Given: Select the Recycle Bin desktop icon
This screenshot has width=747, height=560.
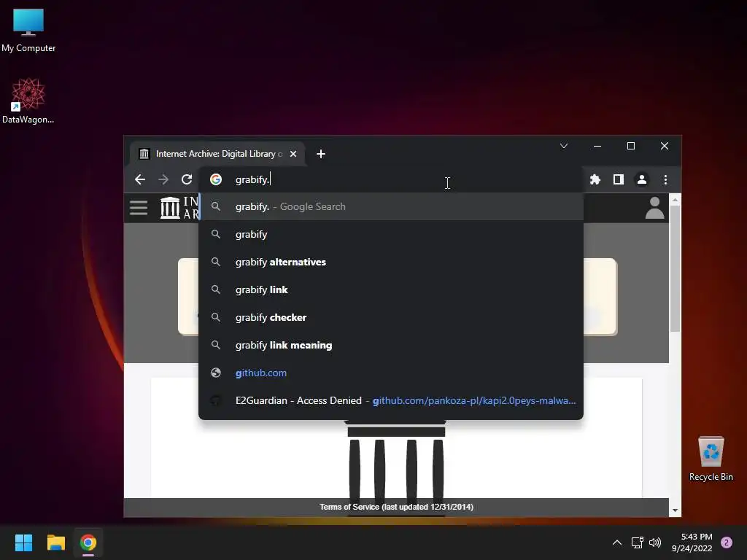Looking at the screenshot, I should [711, 459].
